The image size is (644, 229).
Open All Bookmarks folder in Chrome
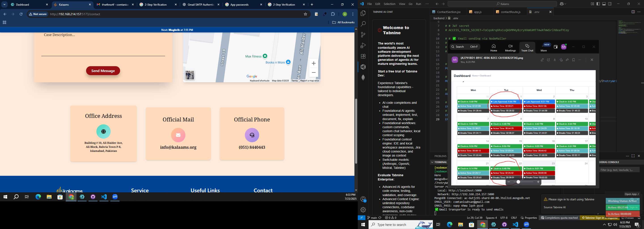point(343,23)
